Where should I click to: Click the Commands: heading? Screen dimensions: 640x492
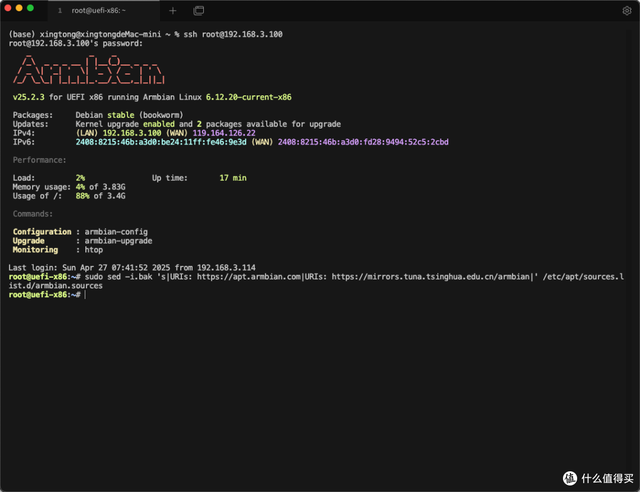click(33, 214)
